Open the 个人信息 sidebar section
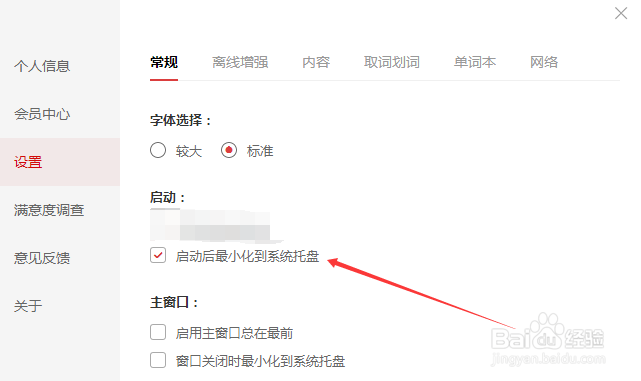 click(42, 66)
